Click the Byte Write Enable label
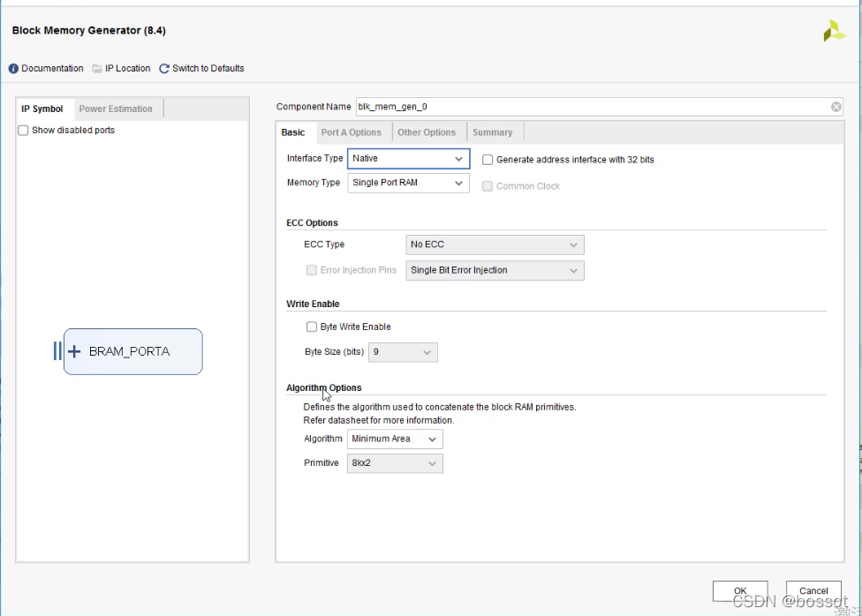The width and height of the screenshot is (862, 616). pos(356,327)
